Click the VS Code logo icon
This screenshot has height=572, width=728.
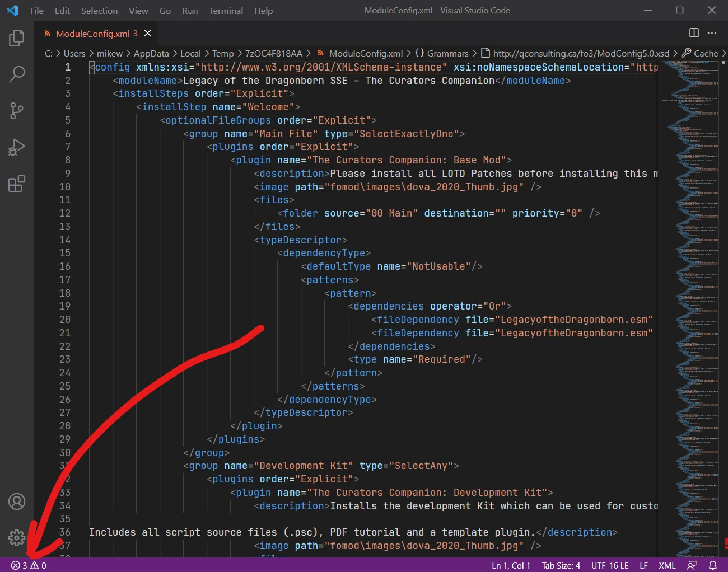(x=12, y=10)
